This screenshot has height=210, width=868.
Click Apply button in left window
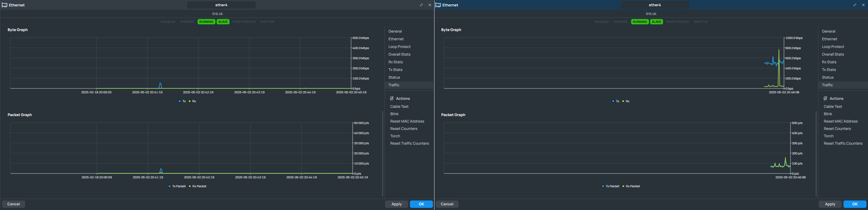click(397, 204)
